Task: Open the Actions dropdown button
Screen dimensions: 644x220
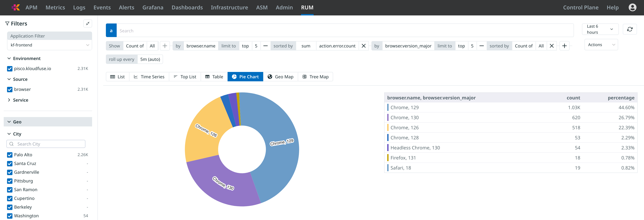Action: 601,45
